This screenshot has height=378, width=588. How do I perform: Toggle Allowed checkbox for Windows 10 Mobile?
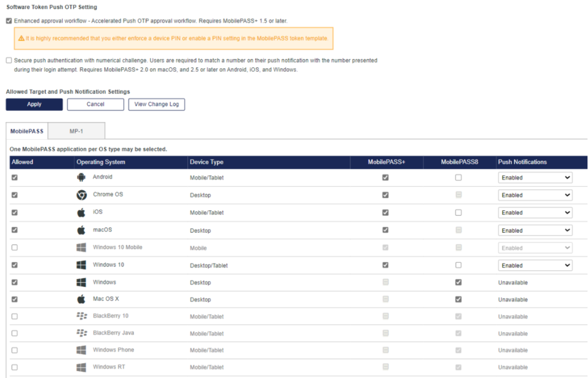point(14,248)
